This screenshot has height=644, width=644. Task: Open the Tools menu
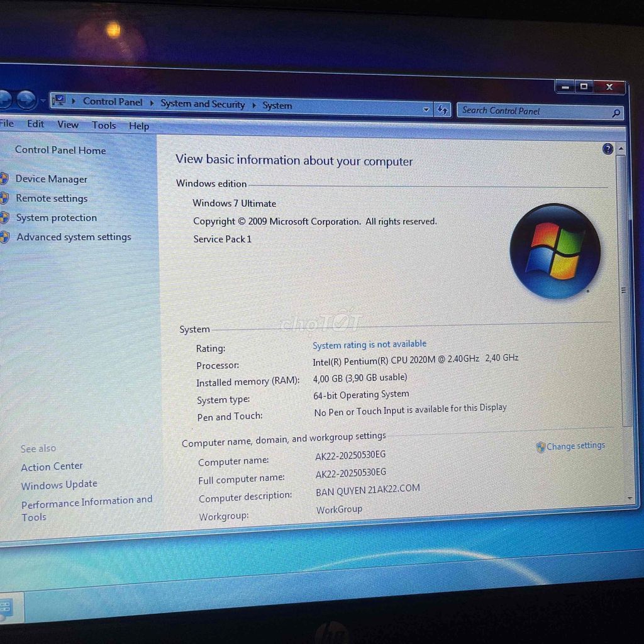104,125
